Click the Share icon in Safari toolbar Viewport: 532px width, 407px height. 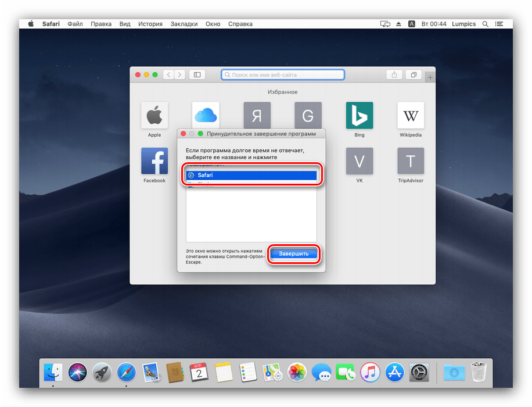pyautogui.click(x=394, y=75)
